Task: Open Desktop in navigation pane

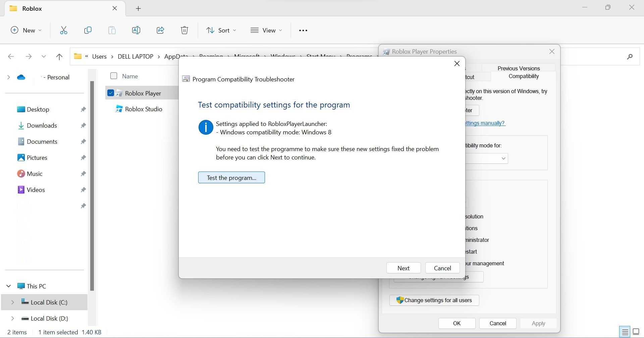Action: [x=38, y=109]
